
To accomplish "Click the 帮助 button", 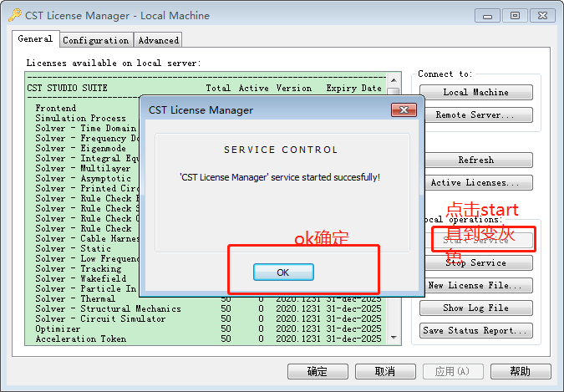I will coord(521,371).
